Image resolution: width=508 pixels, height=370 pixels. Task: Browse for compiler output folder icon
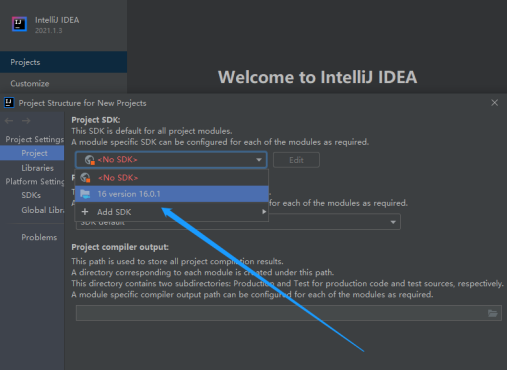(493, 313)
